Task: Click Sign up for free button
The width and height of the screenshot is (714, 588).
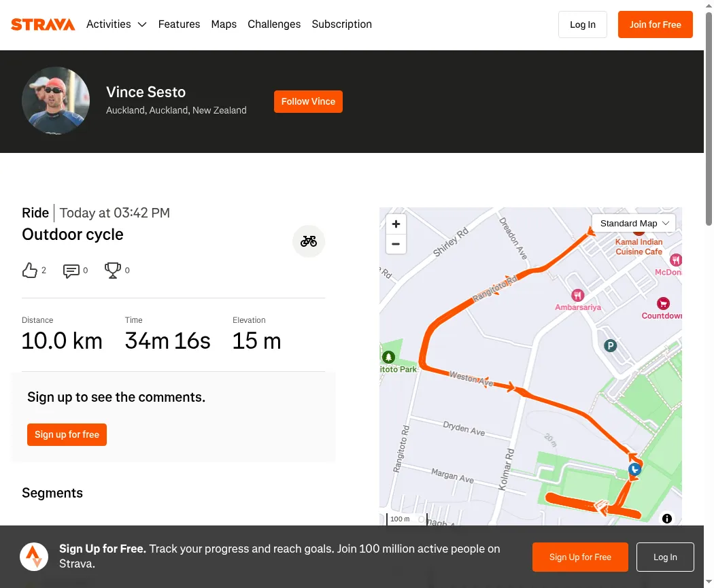Action: click(67, 434)
